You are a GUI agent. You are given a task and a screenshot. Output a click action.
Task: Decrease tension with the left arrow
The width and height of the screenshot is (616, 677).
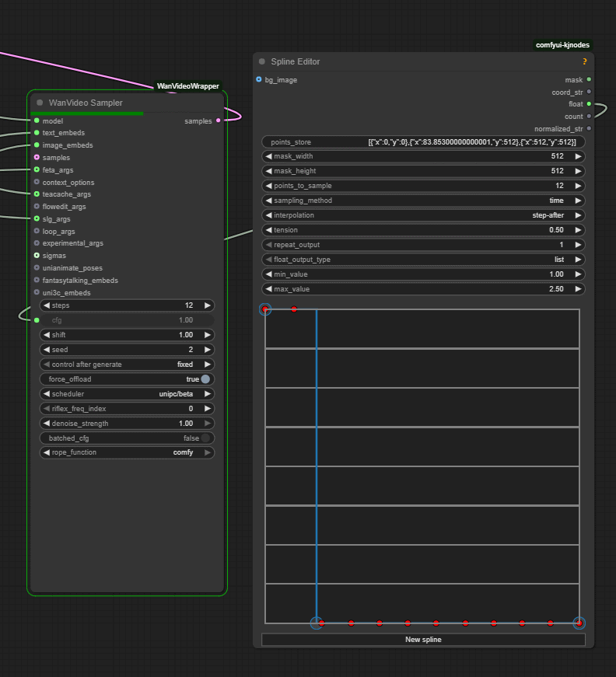click(268, 230)
